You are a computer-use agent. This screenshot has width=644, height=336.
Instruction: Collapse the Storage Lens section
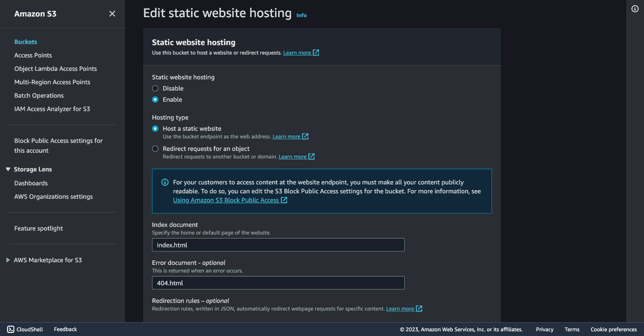[x=8, y=169]
